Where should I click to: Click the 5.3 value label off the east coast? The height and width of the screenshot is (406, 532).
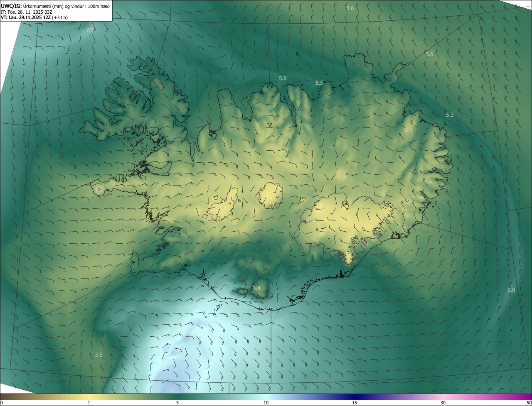point(450,115)
